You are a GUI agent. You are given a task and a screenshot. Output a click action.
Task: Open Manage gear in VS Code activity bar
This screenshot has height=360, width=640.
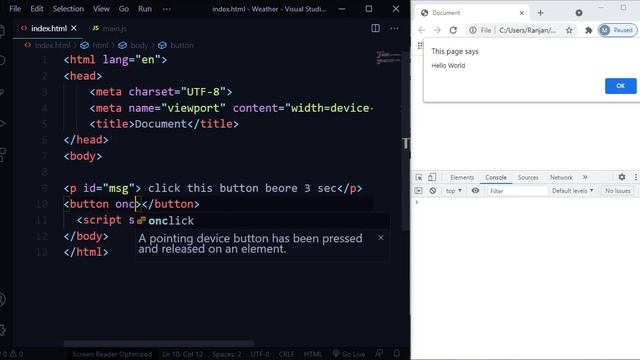[2, 330]
